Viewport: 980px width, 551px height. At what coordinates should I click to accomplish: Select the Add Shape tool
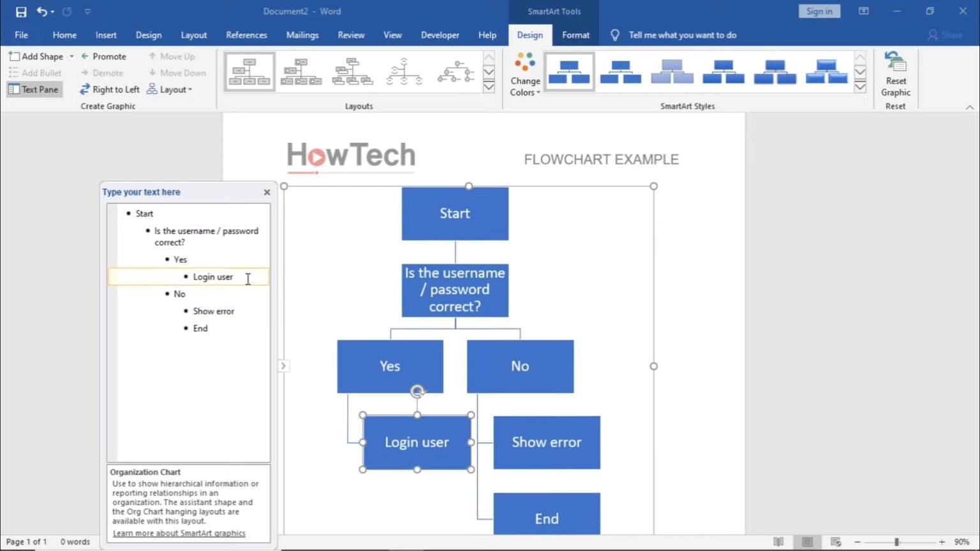coord(38,56)
